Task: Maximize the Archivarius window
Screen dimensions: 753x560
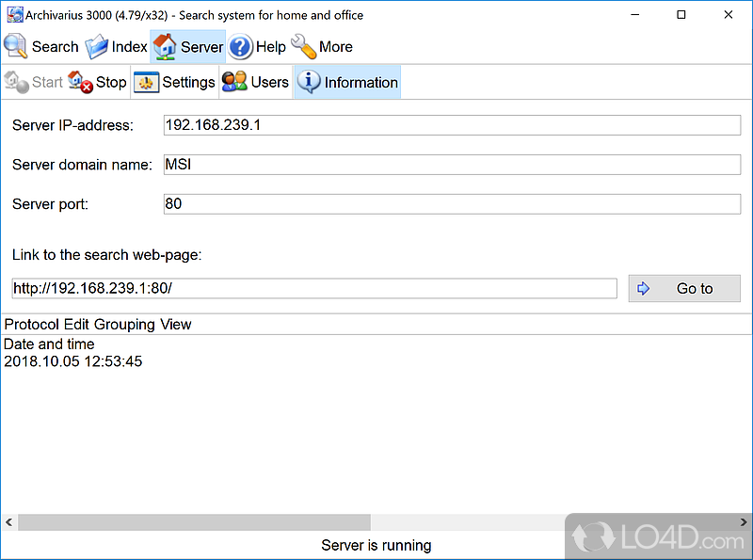Action: (x=681, y=15)
